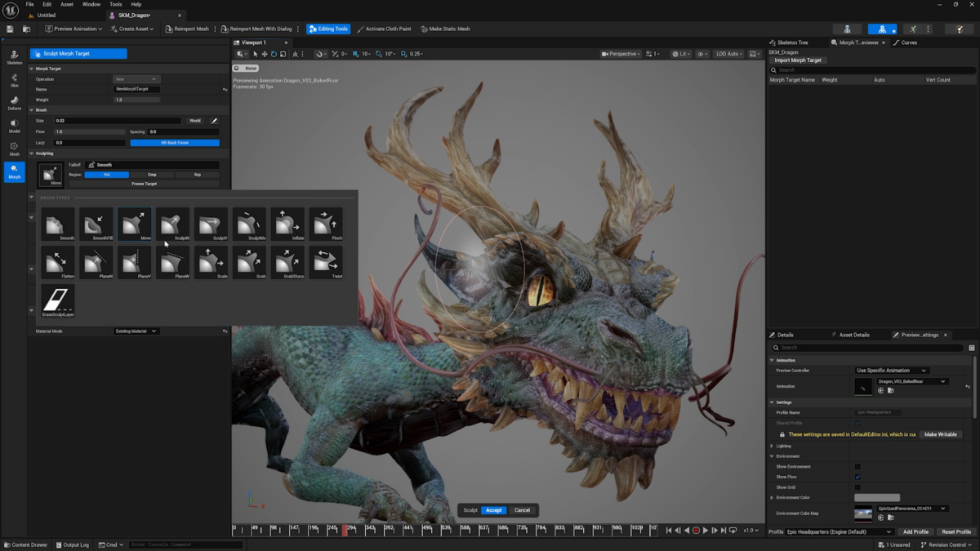
Task: Select the EraseSculptLayer brush
Action: pos(58,300)
